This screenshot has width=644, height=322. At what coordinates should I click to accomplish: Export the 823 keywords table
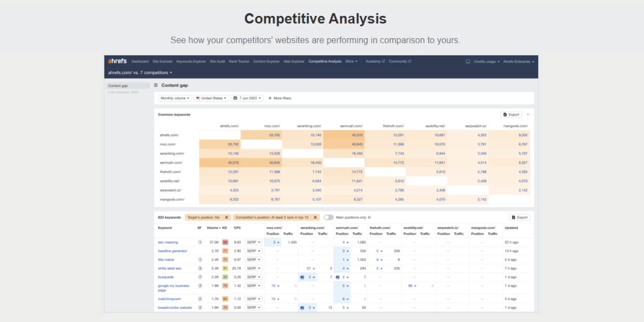pos(520,217)
